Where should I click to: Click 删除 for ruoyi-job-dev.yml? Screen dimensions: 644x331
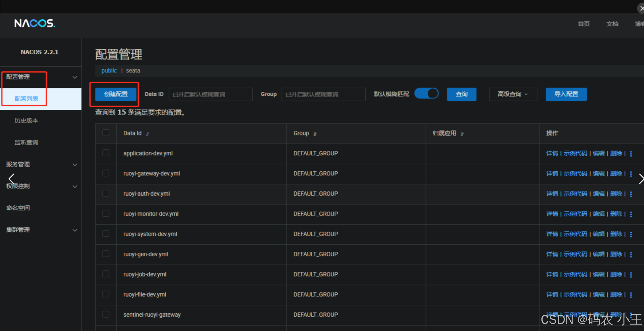[x=616, y=275]
